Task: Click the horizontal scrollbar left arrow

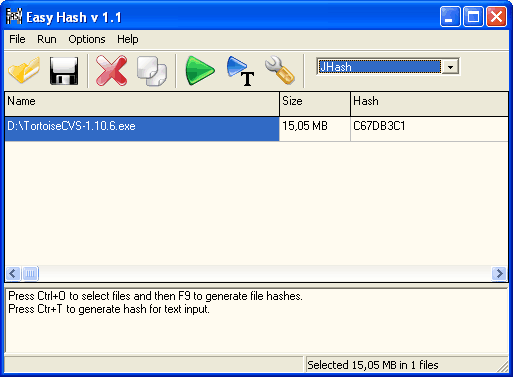Action: [13, 274]
